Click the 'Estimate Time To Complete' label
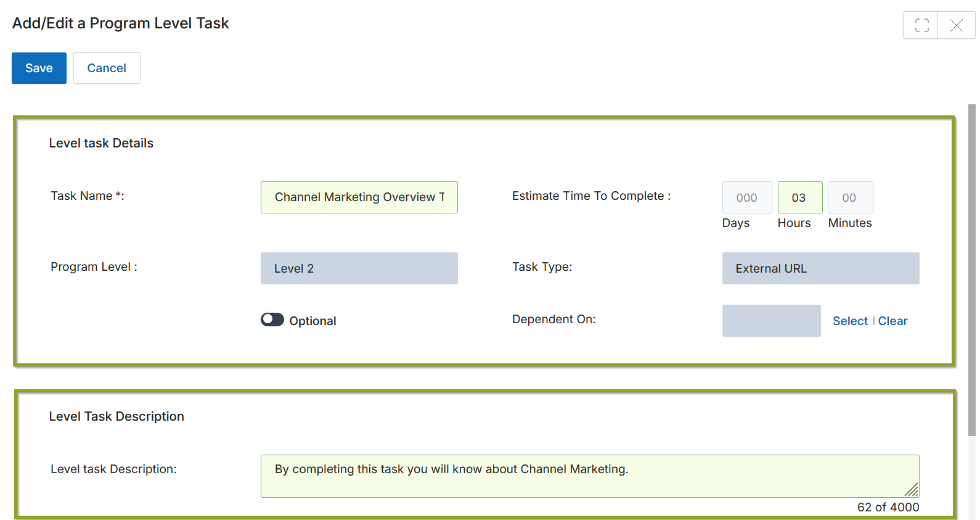 click(591, 196)
